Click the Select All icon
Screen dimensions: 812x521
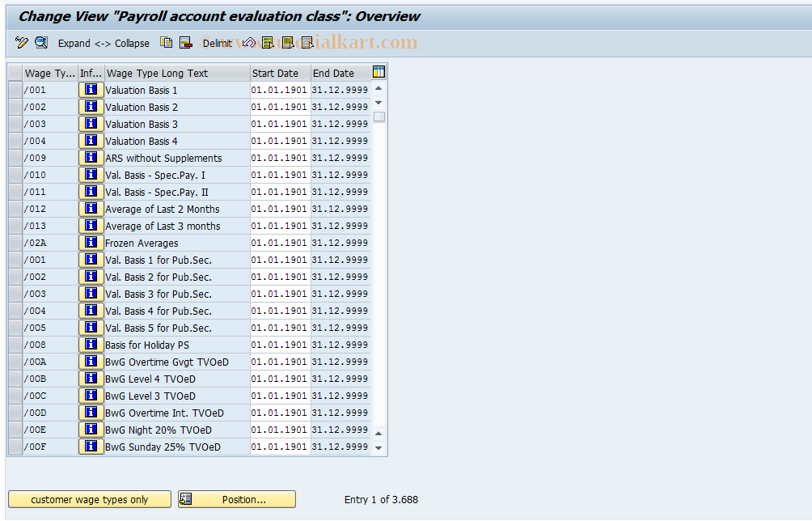click(x=268, y=43)
